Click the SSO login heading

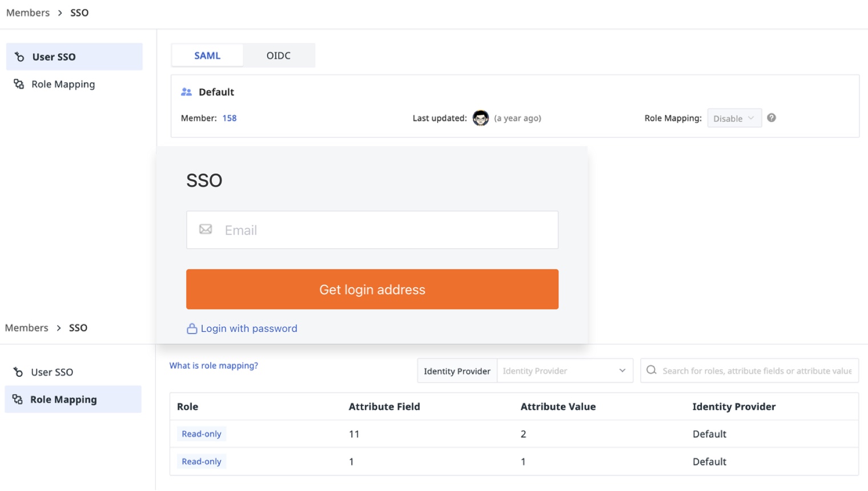pyautogui.click(x=204, y=180)
